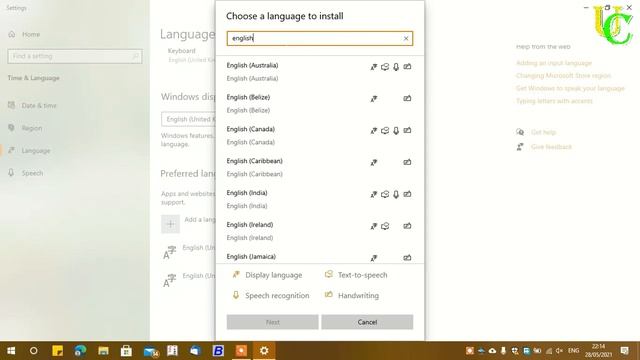Select English (India) language entry
Image resolution: width=640 pixels, height=360 pixels.
click(x=320, y=199)
